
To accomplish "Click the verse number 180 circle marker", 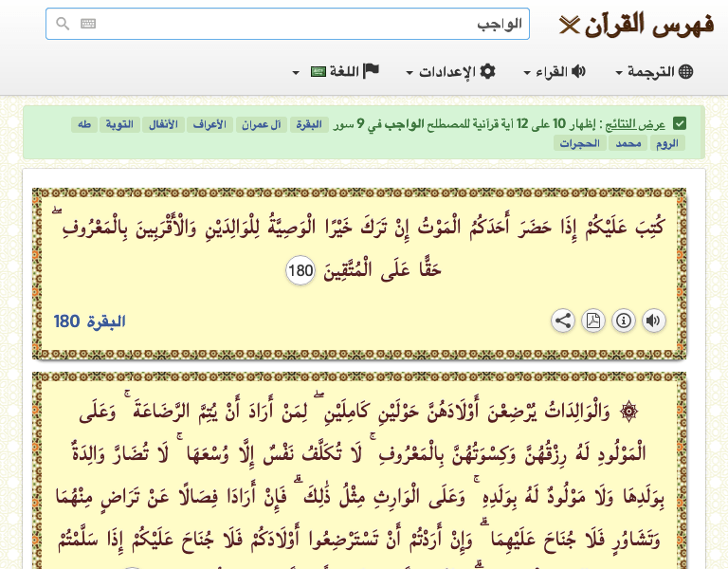I will point(300,272).
